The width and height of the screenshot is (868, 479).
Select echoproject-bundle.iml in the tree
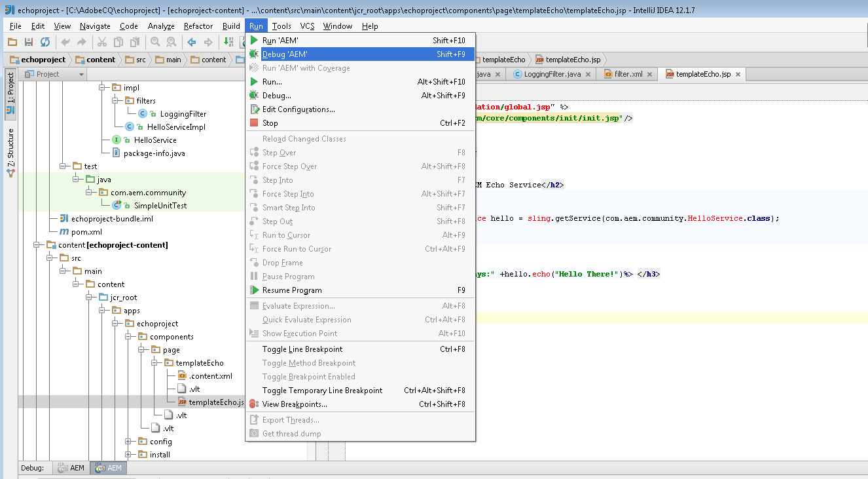click(x=112, y=219)
